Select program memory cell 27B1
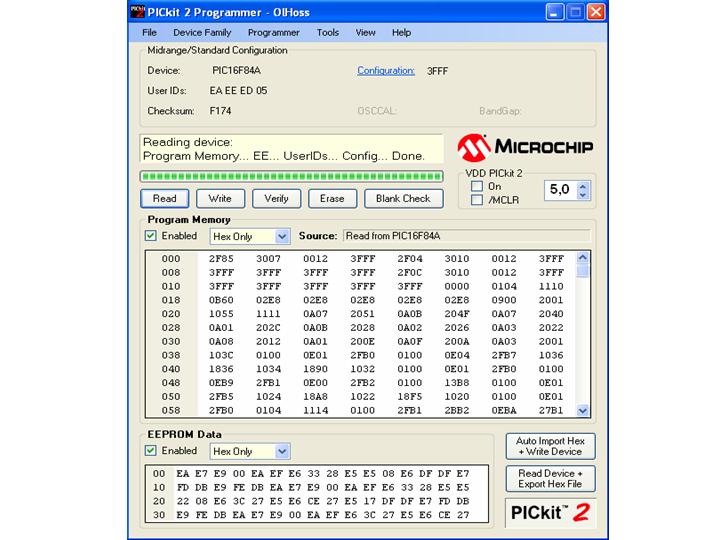 [551, 410]
